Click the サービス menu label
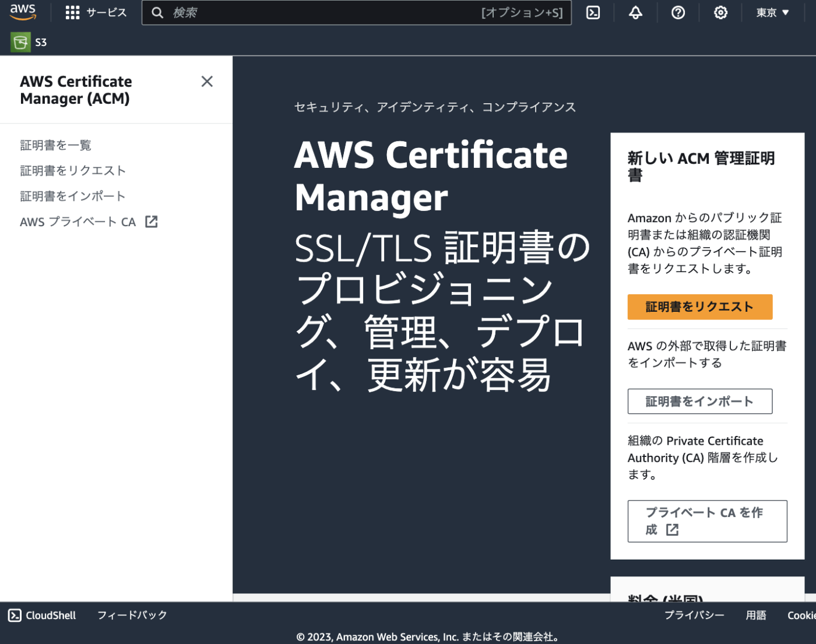 pyautogui.click(x=107, y=13)
